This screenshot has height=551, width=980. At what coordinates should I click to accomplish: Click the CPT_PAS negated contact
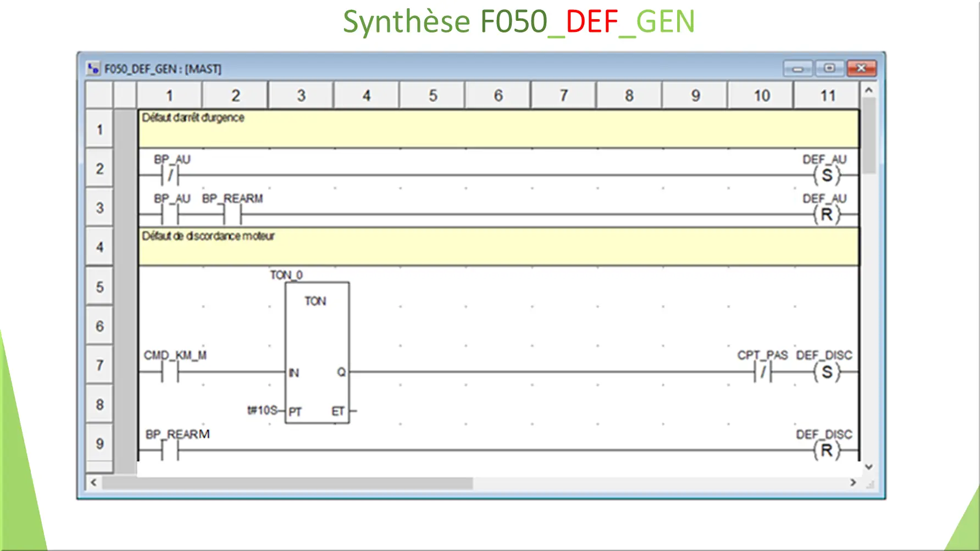(x=763, y=372)
